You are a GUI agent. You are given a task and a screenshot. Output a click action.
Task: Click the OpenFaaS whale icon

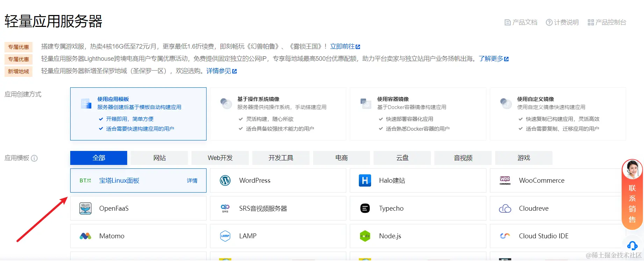pos(85,208)
